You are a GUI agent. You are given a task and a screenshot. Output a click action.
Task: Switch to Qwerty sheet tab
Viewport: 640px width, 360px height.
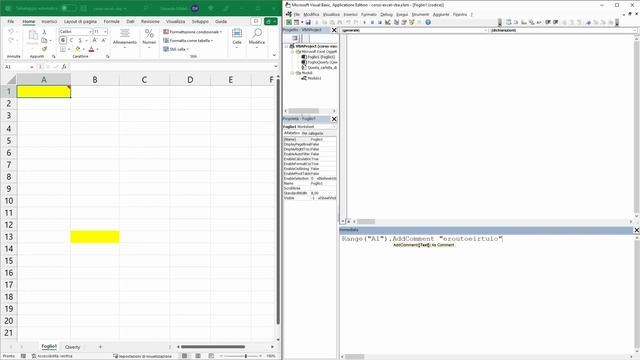click(73, 347)
